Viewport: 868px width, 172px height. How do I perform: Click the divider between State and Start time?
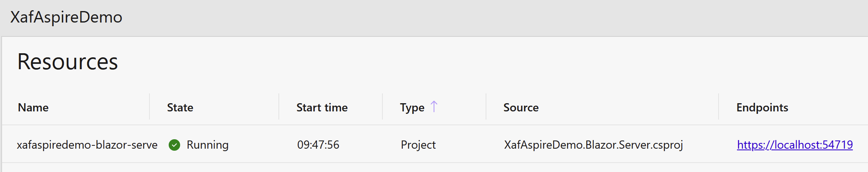(x=279, y=106)
